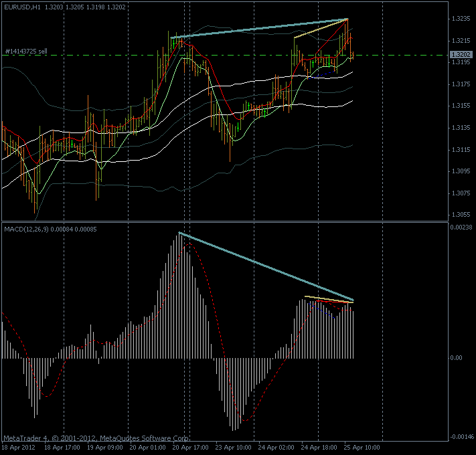Click the 25 Apr 10:00 time label

click(362, 447)
